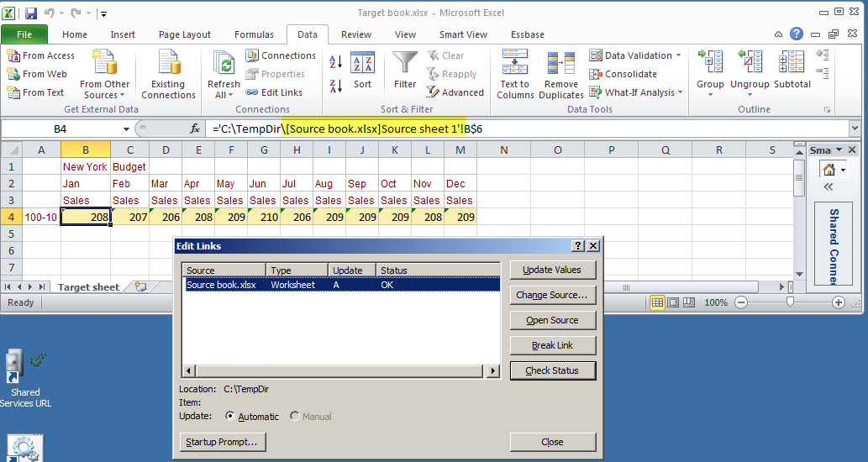868x462 pixels.
Task: Open the Connections button in the ribbon
Action: [281, 55]
